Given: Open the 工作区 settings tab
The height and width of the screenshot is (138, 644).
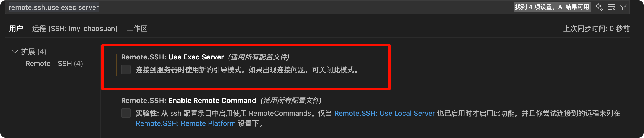Looking at the screenshot, I should (x=137, y=29).
